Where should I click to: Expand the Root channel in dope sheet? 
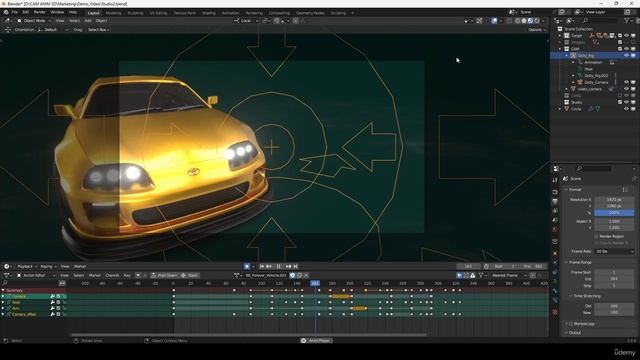point(3,302)
